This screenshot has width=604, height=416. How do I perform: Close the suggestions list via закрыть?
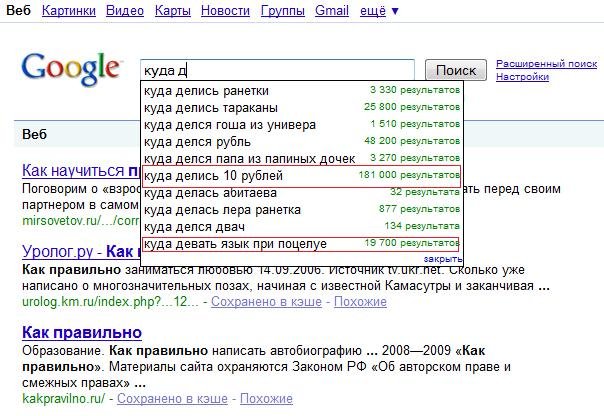pos(442,258)
